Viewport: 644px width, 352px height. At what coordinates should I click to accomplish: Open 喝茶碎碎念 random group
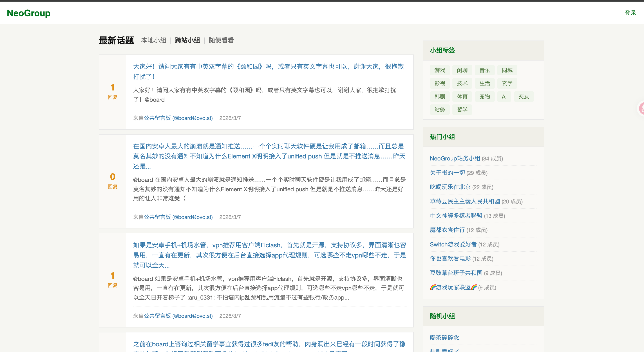(x=444, y=338)
